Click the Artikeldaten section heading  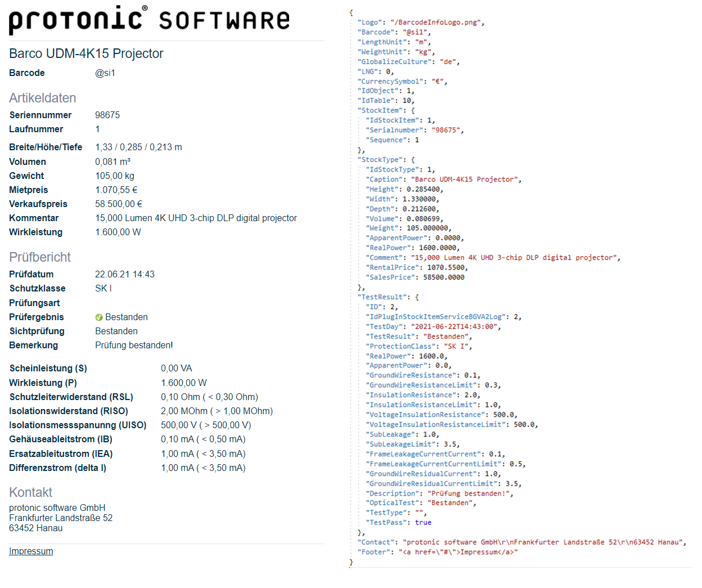(42, 98)
